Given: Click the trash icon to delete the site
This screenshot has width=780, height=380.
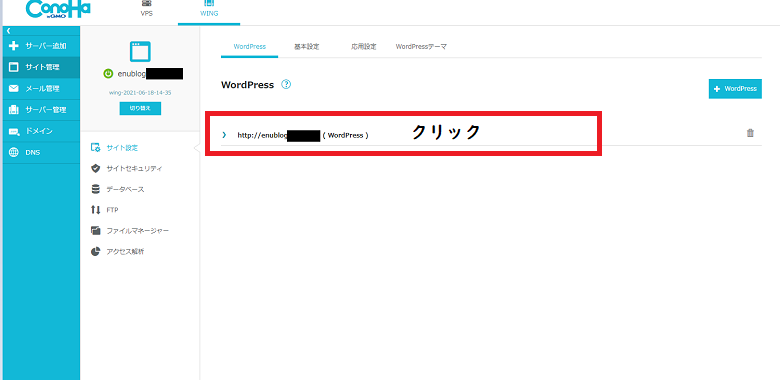Looking at the screenshot, I should coord(750,133).
